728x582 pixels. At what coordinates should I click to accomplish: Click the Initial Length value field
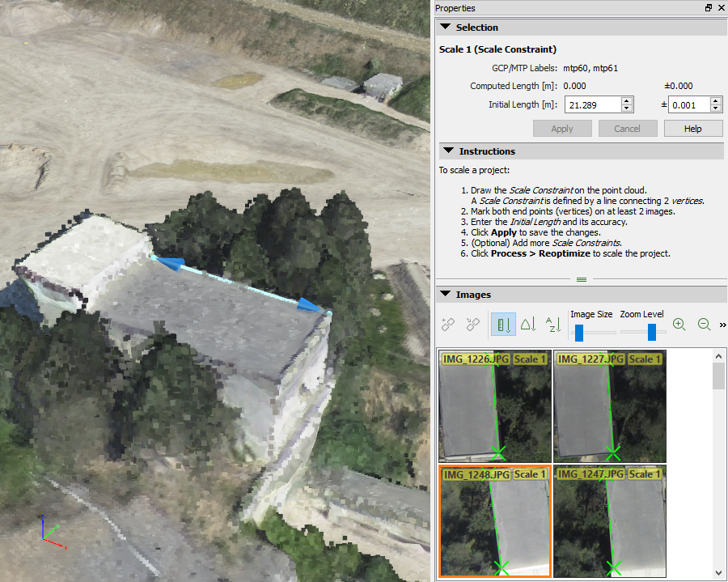pyautogui.click(x=592, y=105)
